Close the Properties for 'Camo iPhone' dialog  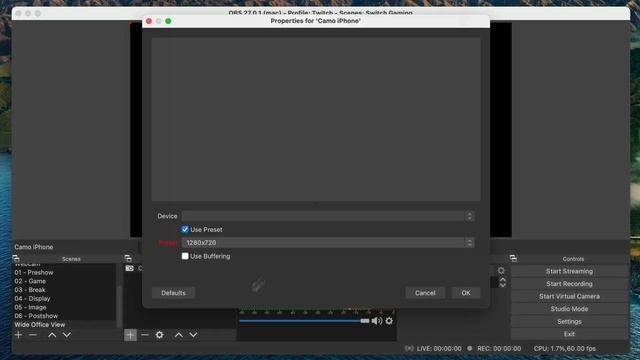click(149, 21)
